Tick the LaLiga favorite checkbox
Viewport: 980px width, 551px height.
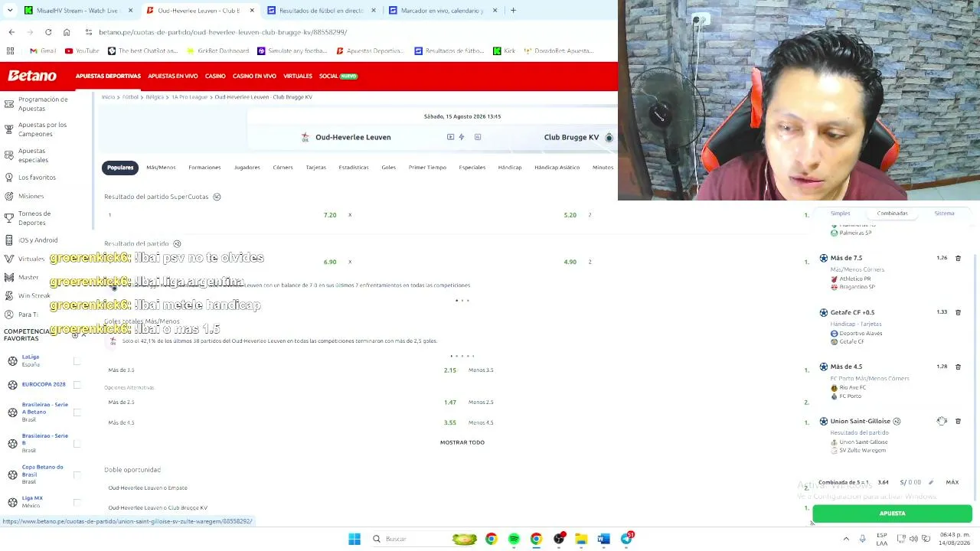point(77,360)
